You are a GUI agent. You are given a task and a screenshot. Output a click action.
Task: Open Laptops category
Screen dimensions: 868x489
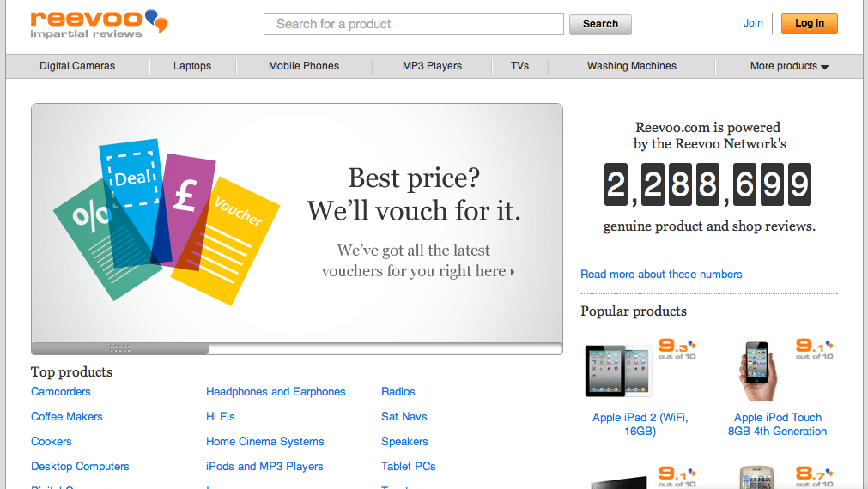192,66
